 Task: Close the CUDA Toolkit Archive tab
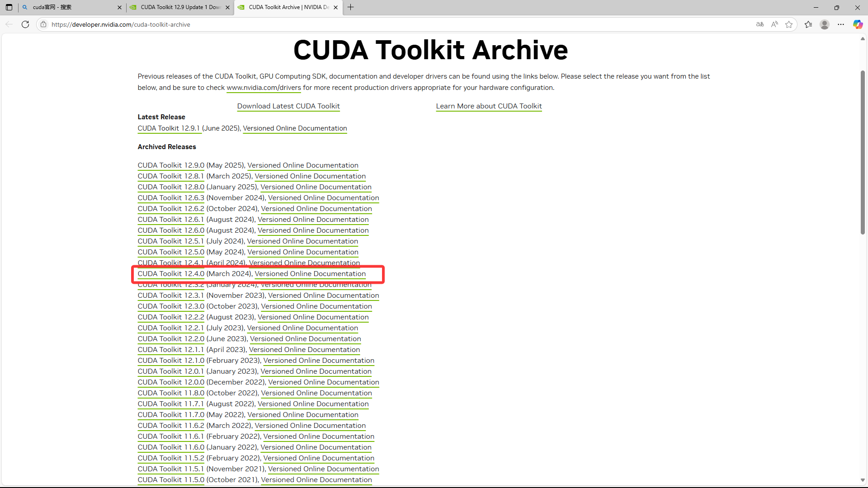[x=335, y=7]
